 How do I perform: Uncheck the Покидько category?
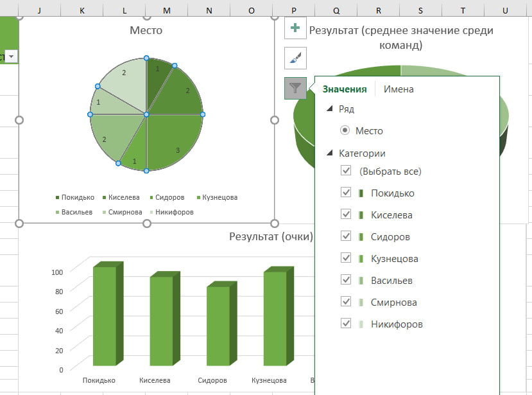pos(347,193)
